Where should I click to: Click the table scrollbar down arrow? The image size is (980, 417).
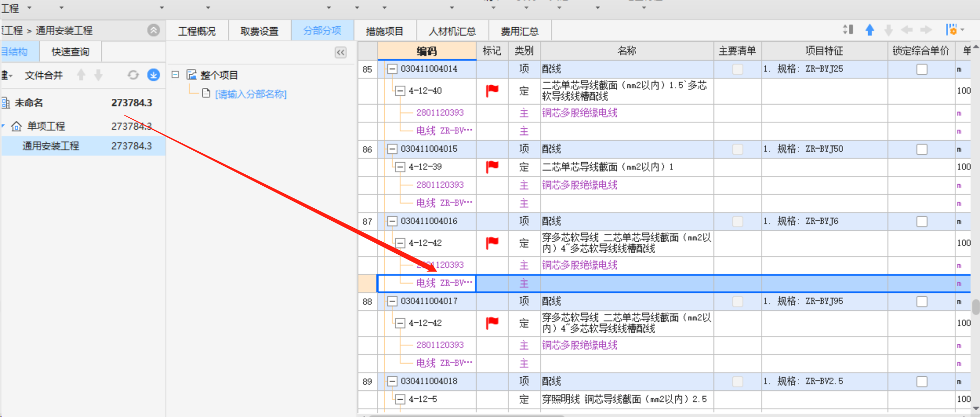coord(975,409)
